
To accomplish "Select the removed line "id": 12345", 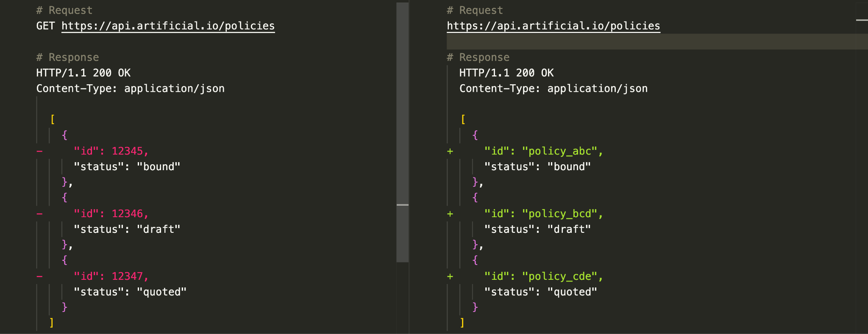I will [x=111, y=151].
